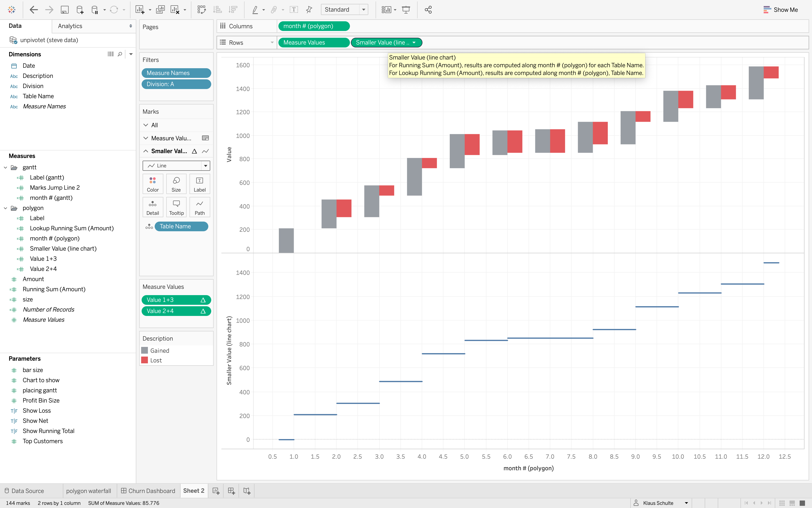The width and height of the screenshot is (812, 508).
Task: Collapse the gantt measures folder
Action: coord(5,167)
